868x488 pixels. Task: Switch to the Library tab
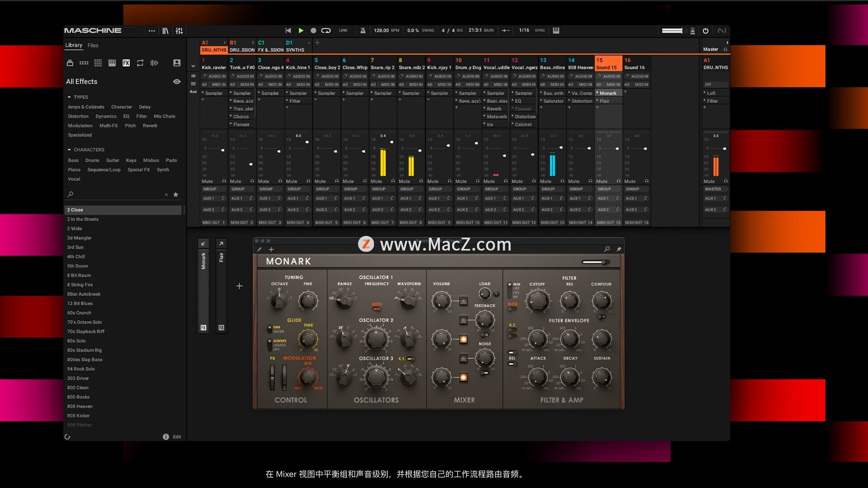pos(74,45)
